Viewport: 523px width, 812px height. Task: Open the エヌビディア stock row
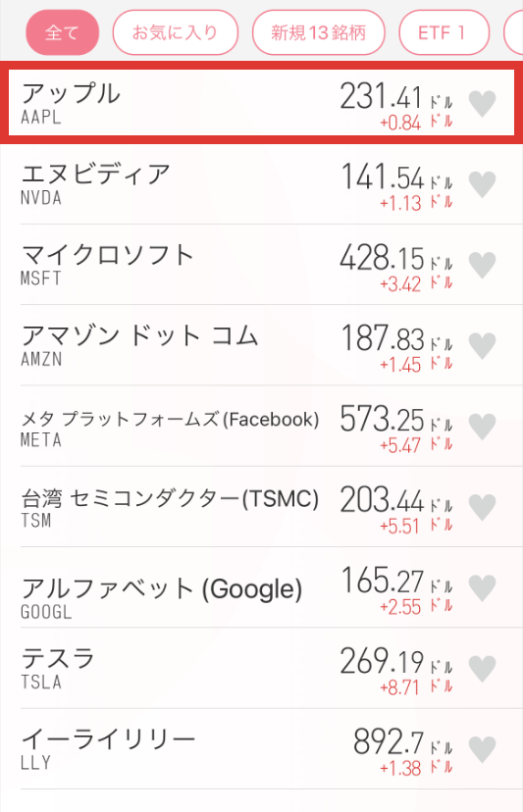(261, 184)
